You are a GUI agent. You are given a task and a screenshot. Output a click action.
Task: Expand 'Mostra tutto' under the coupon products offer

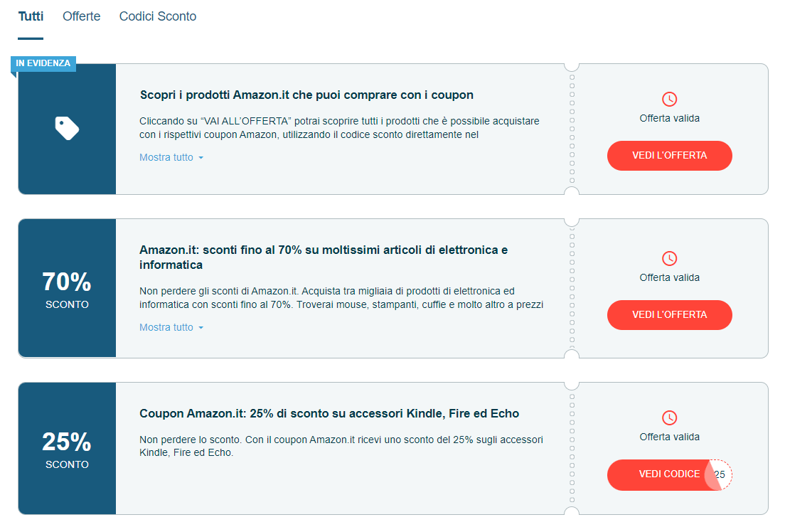(166, 157)
